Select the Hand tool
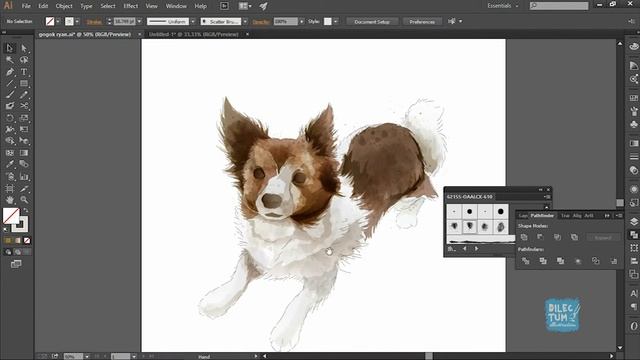Image resolution: width=640 pixels, height=360 pixels. [x=10, y=200]
